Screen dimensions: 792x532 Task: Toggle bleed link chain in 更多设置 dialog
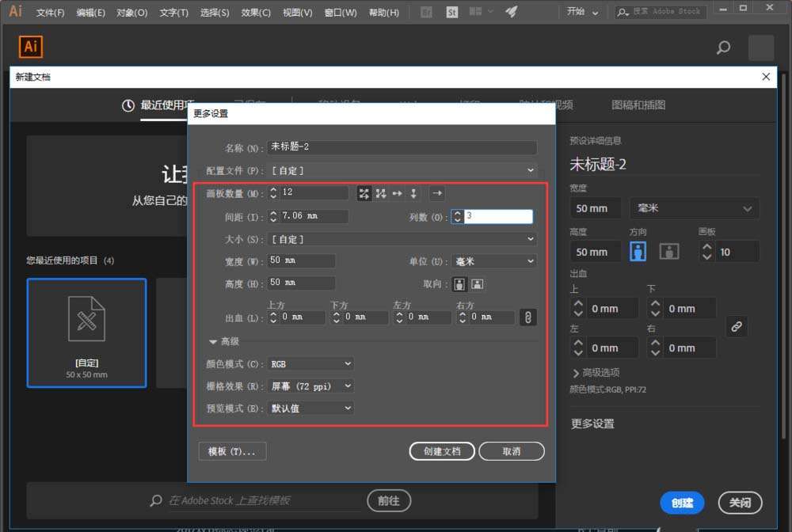click(527, 317)
